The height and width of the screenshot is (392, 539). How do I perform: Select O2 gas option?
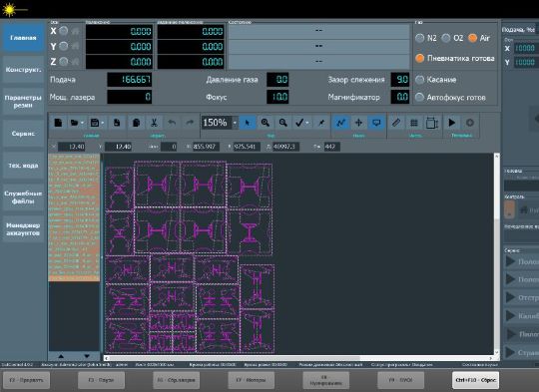(446, 38)
